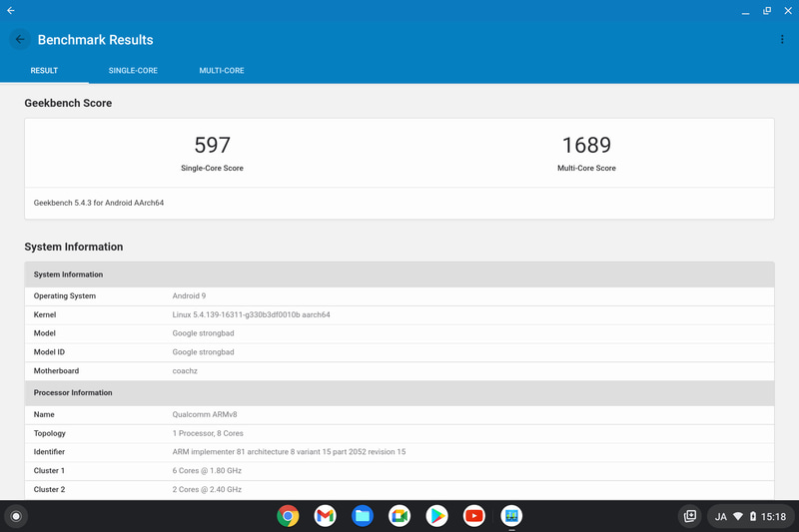Click the JA input method indicator
Viewport: 799px width, 532px height.
click(720, 517)
